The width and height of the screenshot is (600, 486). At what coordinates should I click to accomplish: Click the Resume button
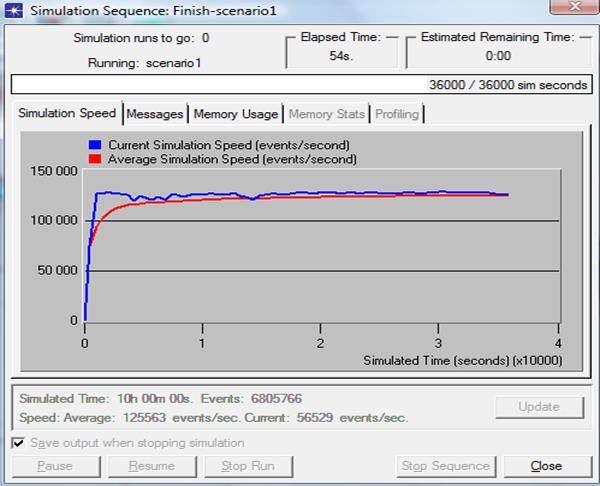(x=152, y=466)
